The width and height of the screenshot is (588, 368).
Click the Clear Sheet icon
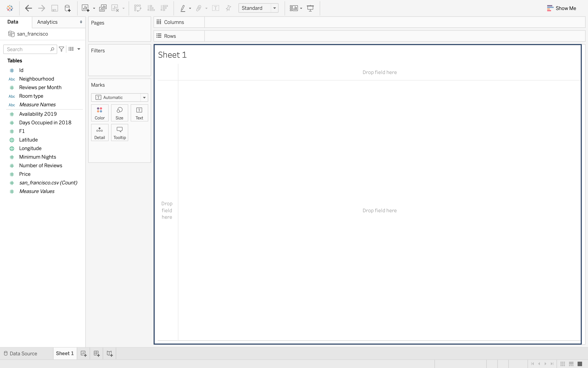(115, 8)
